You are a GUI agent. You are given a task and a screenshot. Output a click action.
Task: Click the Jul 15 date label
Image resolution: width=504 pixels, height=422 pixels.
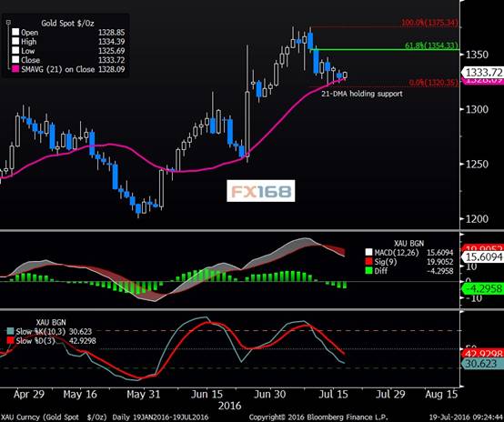(333, 394)
